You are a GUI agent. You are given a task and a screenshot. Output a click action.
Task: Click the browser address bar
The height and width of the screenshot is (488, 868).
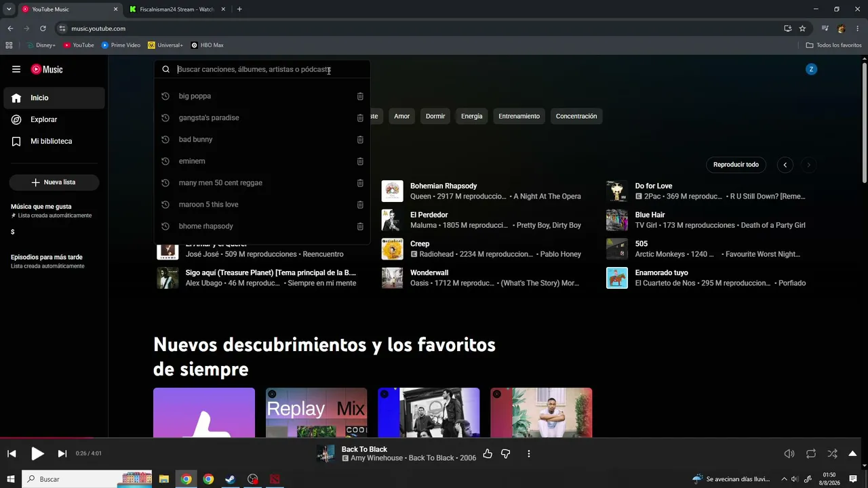(x=420, y=28)
